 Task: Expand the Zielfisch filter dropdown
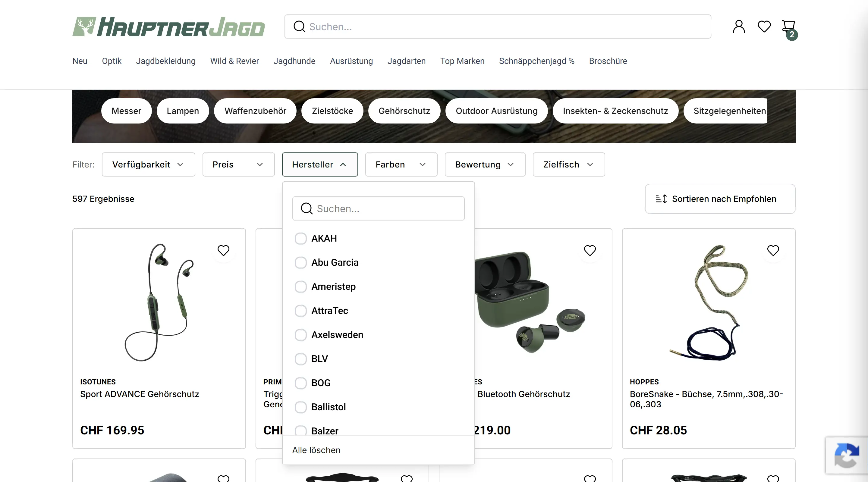tap(568, 164)
